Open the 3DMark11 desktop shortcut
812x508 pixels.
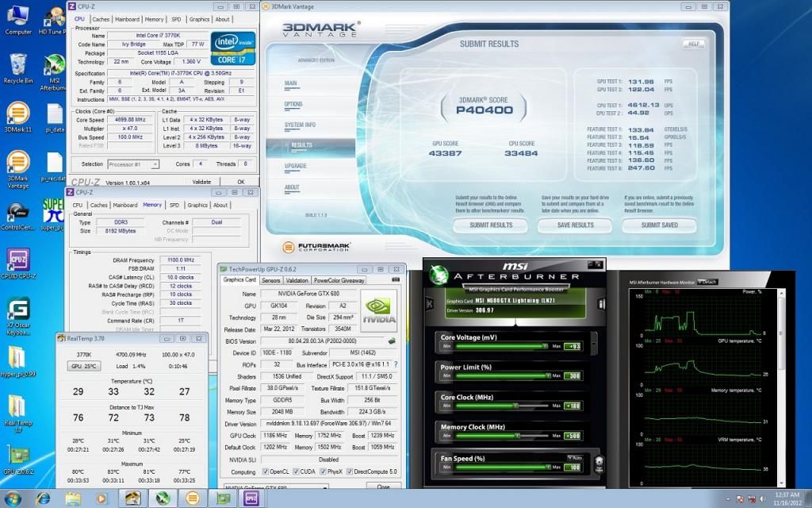coord(18,117)
